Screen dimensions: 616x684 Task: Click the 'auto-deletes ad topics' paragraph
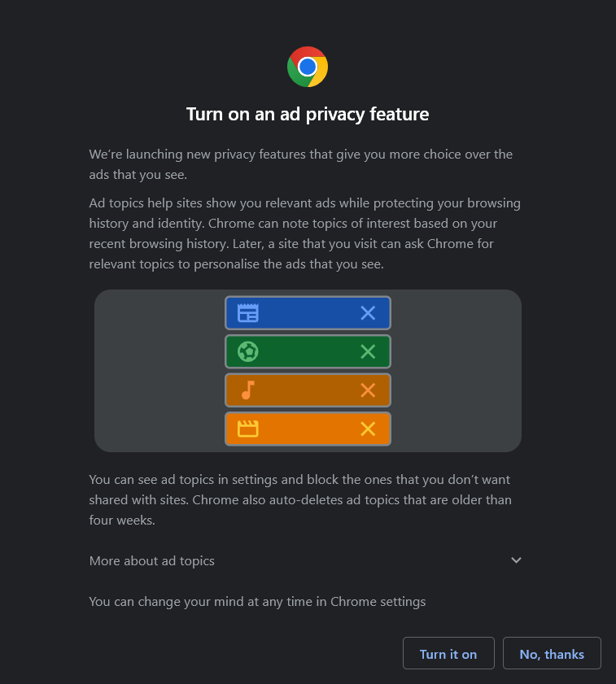coord(300,499)
